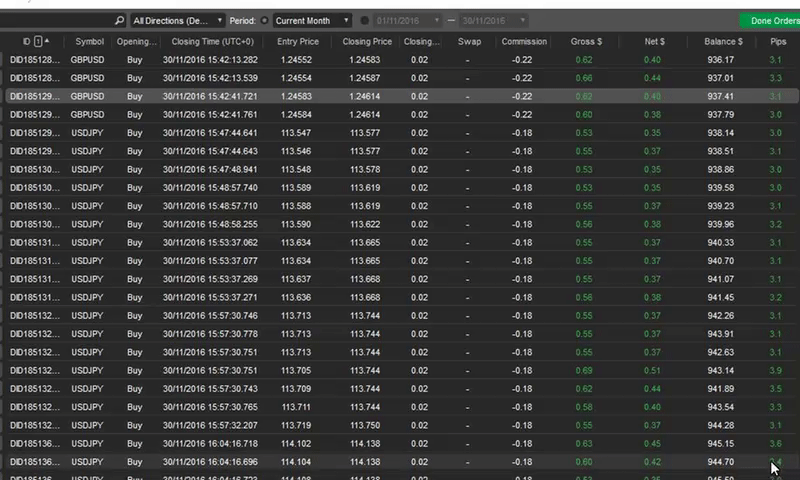Screen dimensions: 800x480
Task: Click the ascending sort arrow in ID header
Action: point(47,40)
